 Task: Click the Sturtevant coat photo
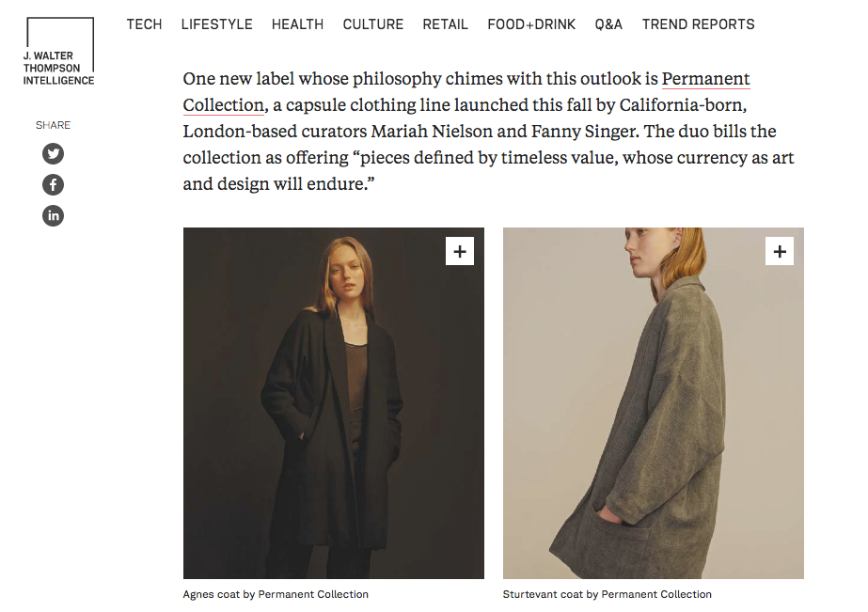(x=653, y=414)
